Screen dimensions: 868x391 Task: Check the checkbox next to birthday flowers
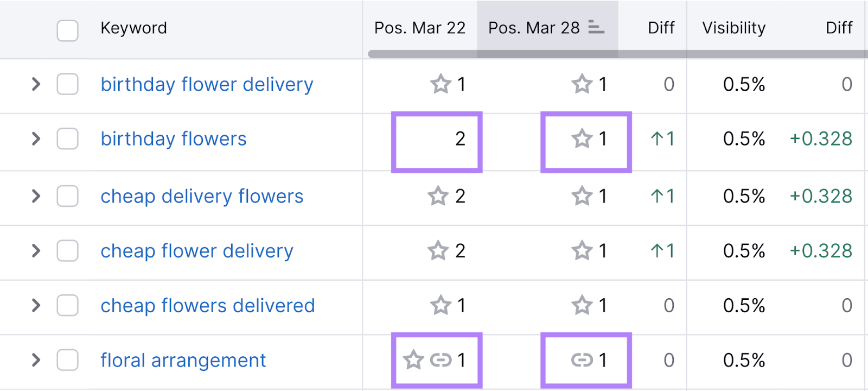(67, 139)
